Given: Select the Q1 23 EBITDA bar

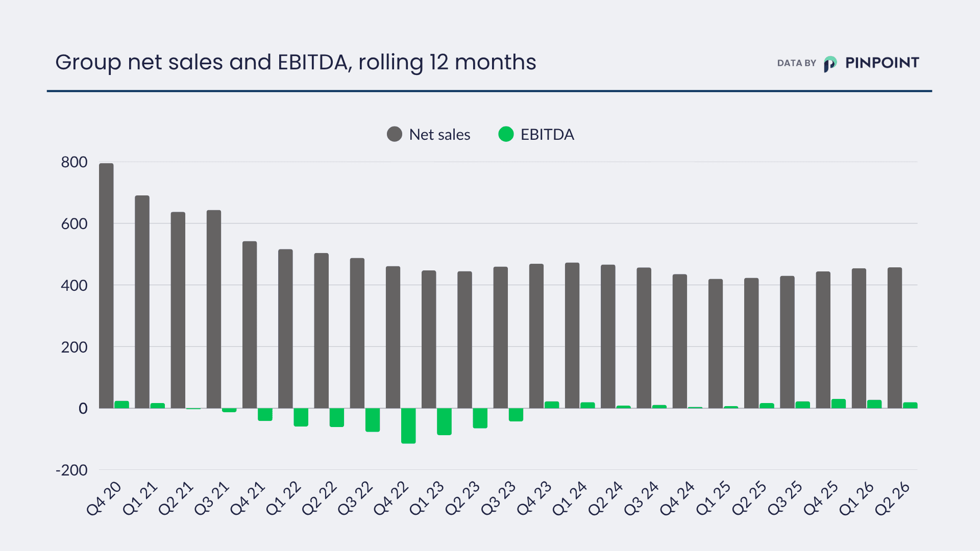Looking at the screenshot, I should pyautogui.click(x=444, y=421).
